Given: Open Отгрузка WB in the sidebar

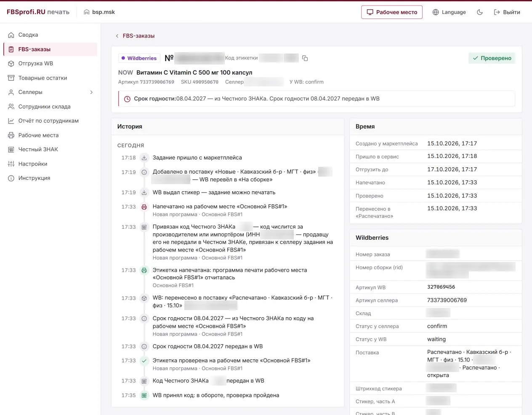Looking at the screenshot, I should [x=50, y=64].
